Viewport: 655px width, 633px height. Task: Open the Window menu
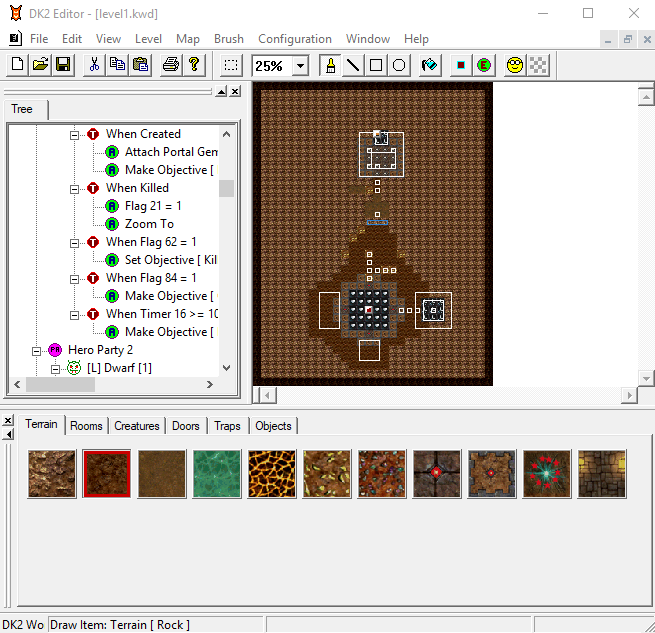click(368, 39)
